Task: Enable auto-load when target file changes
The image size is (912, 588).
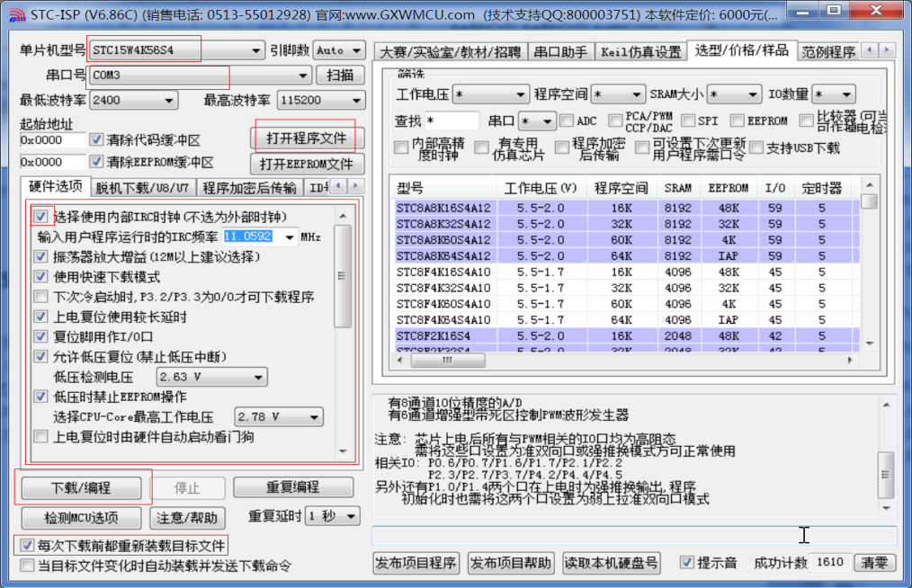Action: pyautogui.click(x=26, y=566)
